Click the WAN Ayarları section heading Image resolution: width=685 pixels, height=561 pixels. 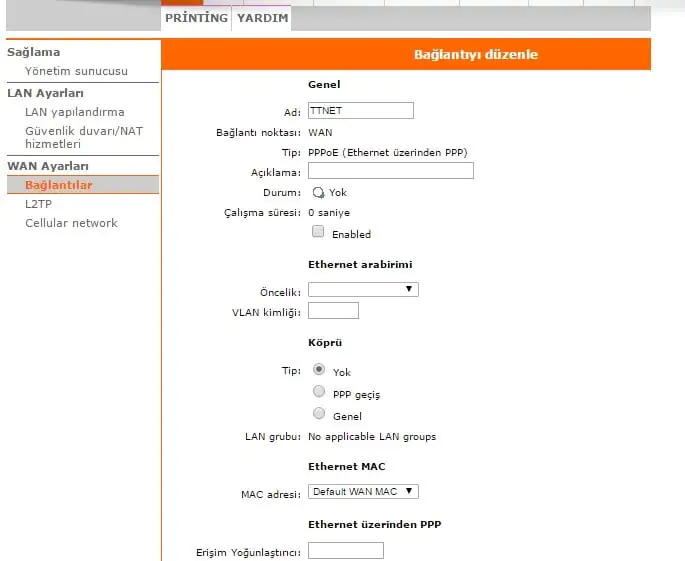(48, 166)
